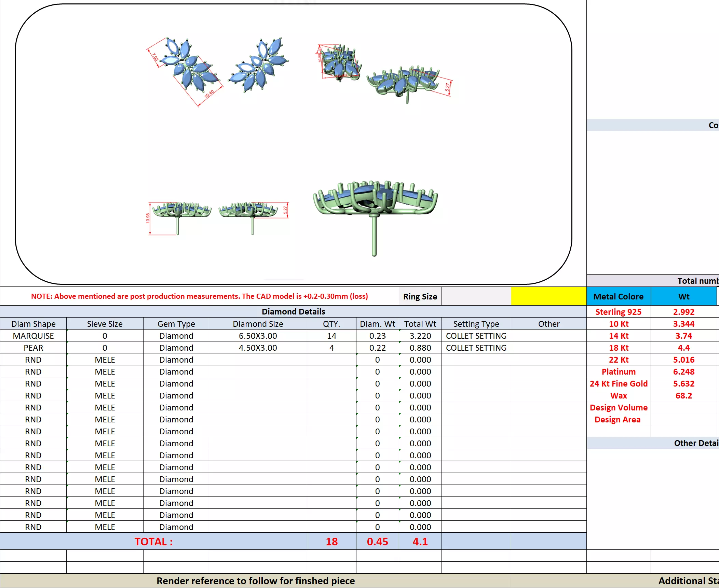Click the Render reference to follow header
This screenshot has height=588, width=719.
point(255,580)
